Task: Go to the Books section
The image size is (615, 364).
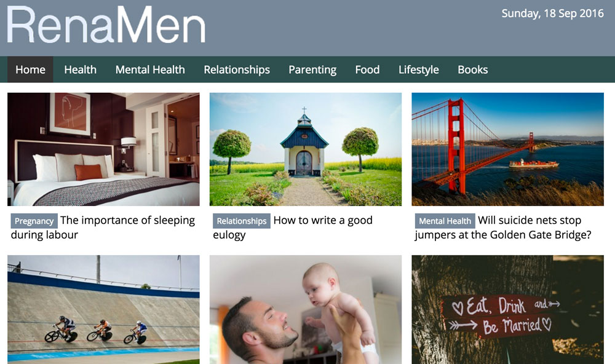Action: click(x=472, y=69)
